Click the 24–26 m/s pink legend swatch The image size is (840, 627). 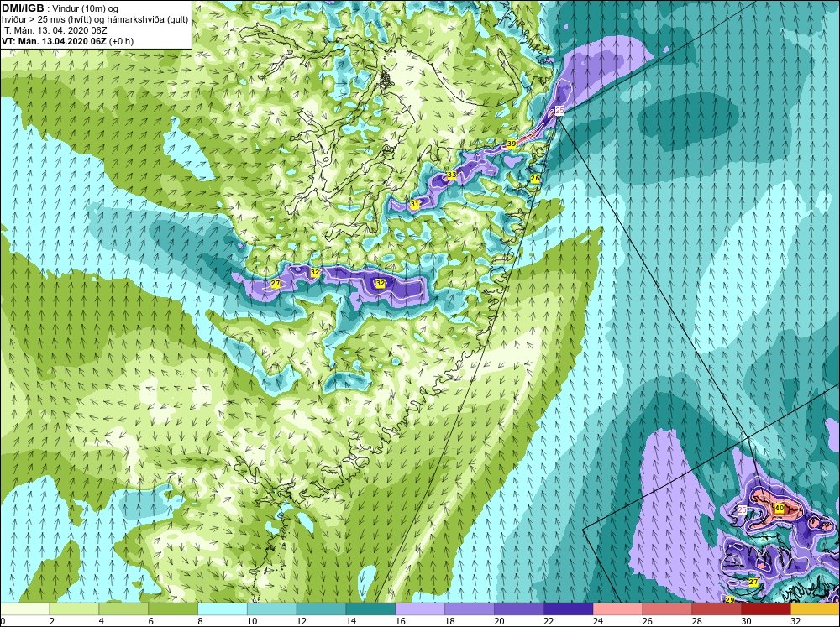coord(617,609)
